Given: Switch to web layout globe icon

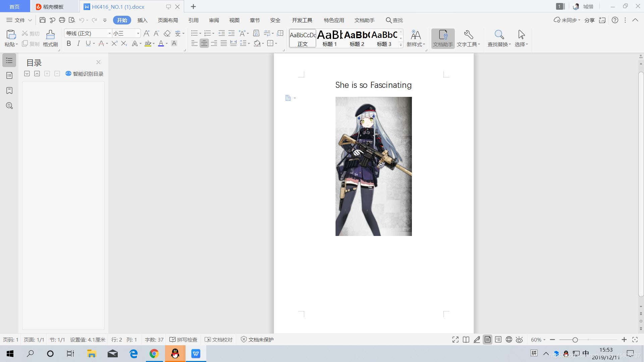Looking at the screenshot, I should pos(509,340).
